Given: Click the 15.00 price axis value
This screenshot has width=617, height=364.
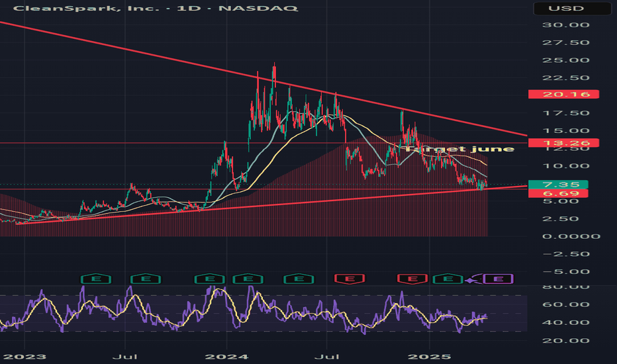Looking at the screenshot, I should tap(566, 130).
